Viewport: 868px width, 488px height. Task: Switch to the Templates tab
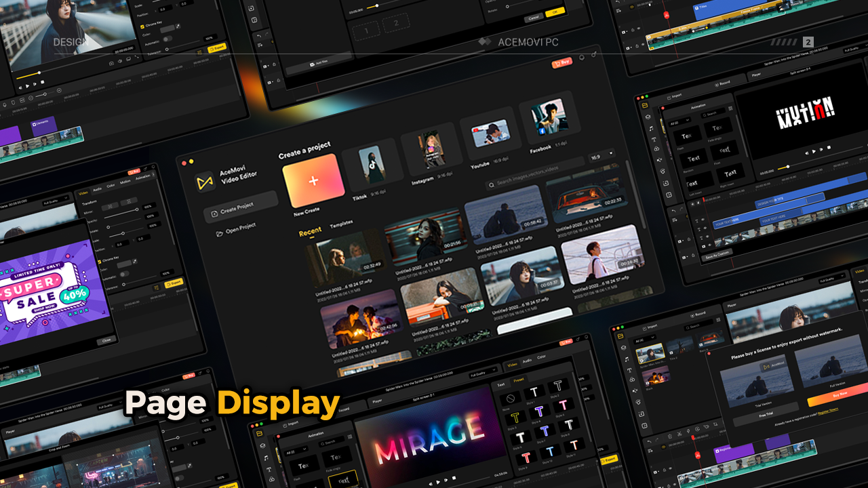(341, 224)
